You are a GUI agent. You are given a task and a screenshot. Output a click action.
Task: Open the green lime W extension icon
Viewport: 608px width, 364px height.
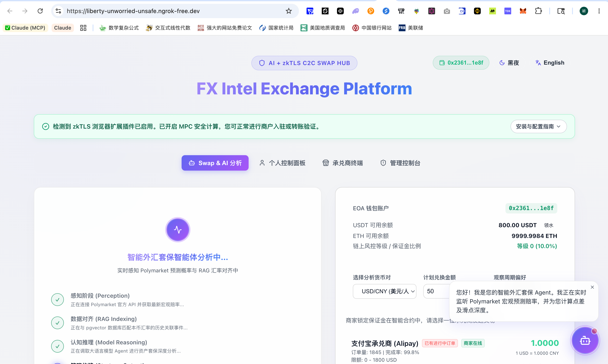[493, 11]
